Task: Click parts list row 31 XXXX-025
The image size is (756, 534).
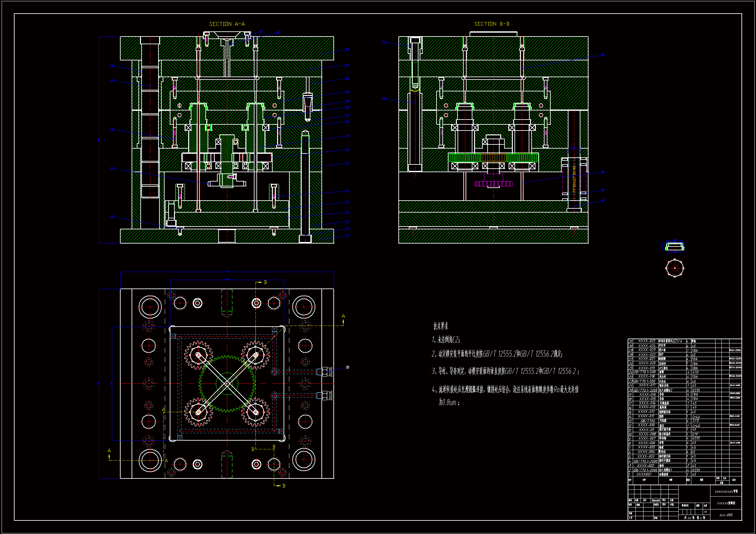Action: pyautogui.click(x=646, y=341)
